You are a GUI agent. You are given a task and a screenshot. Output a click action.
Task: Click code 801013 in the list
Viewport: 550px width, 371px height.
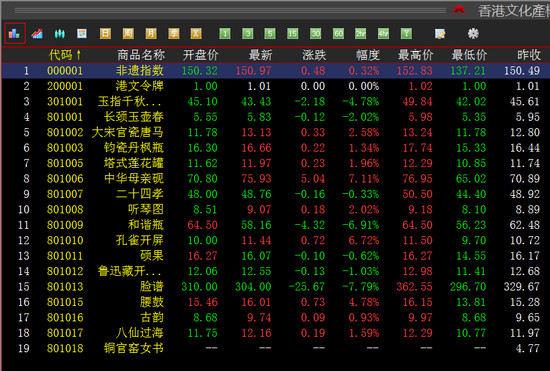click(x=65, y=286)
